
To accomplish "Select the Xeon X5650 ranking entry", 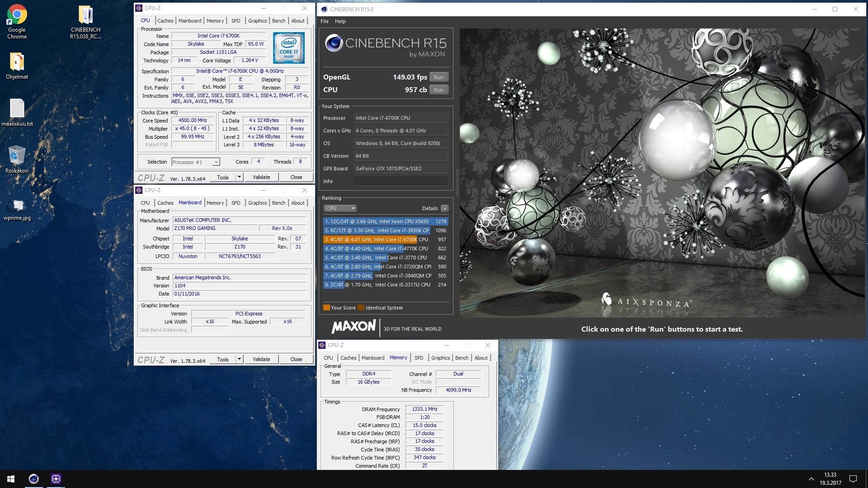I will click(386, 221).
